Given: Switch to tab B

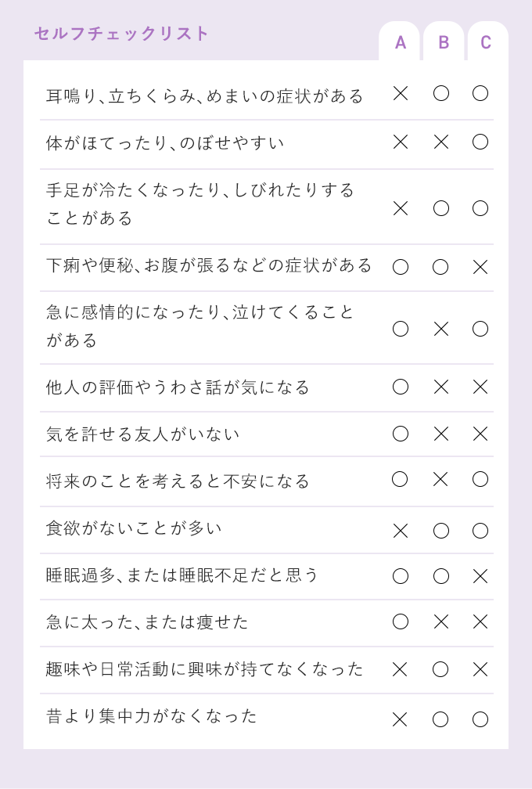Looking at the screenshot, I should click(x=444, y=41).
